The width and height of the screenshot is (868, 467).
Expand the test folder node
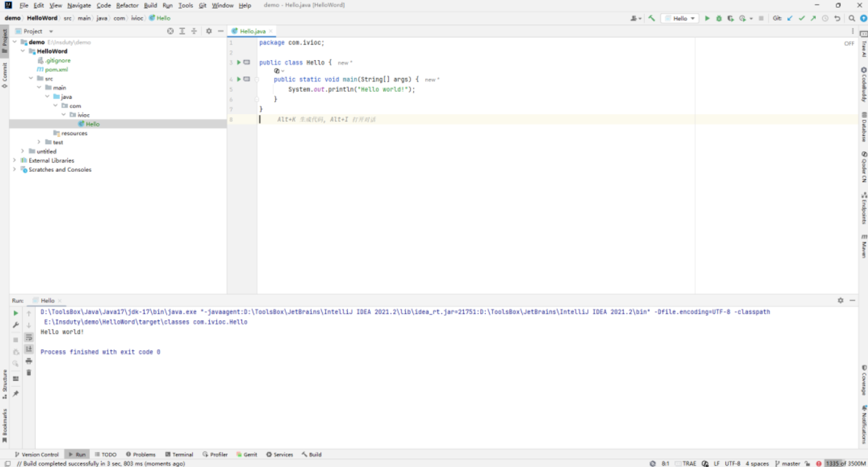coord(39,142)
